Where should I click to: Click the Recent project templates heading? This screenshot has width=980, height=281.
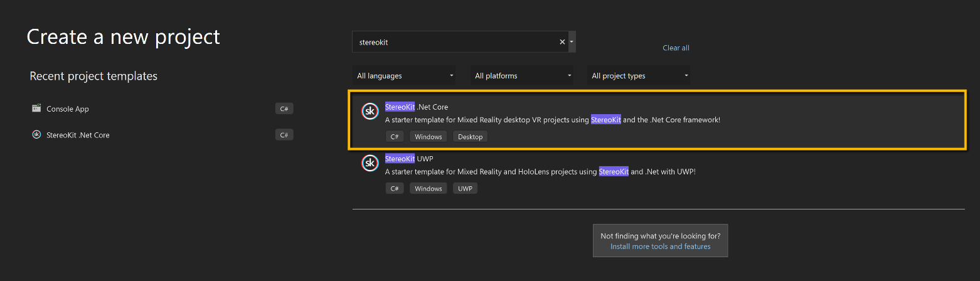point(93,76)
